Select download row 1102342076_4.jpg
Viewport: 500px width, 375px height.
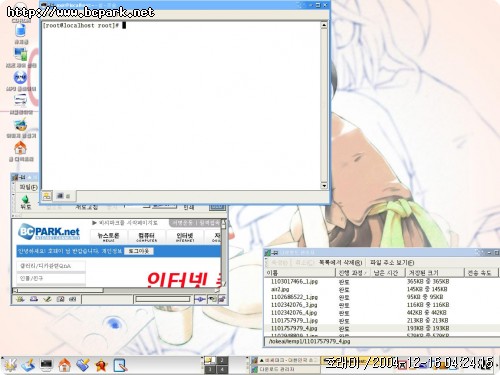point(382,313)
